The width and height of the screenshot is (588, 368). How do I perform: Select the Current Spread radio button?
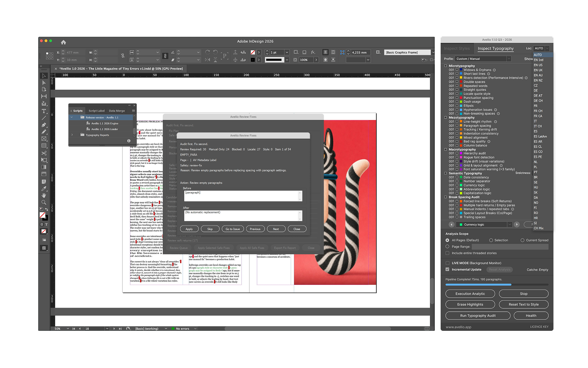point(522,240)
